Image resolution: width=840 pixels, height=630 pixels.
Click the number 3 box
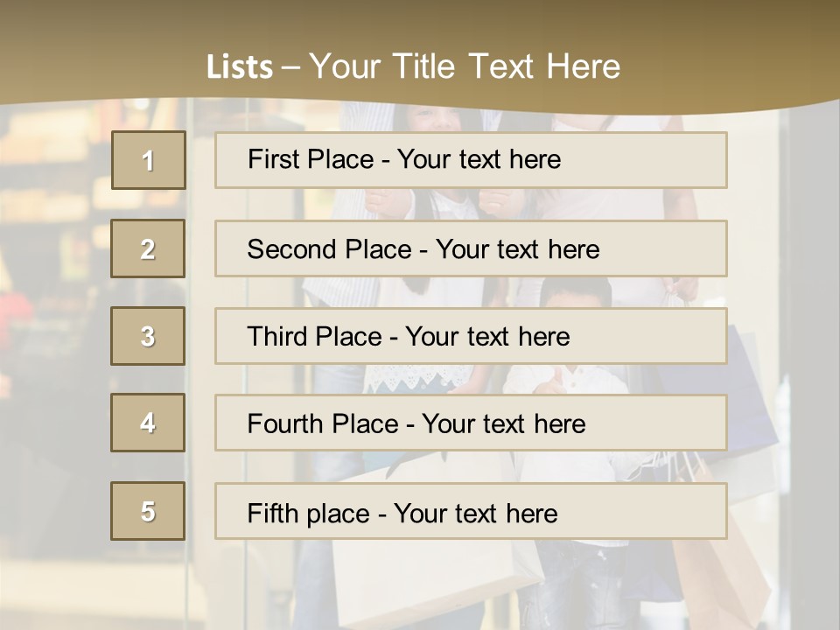click(148, 336)
